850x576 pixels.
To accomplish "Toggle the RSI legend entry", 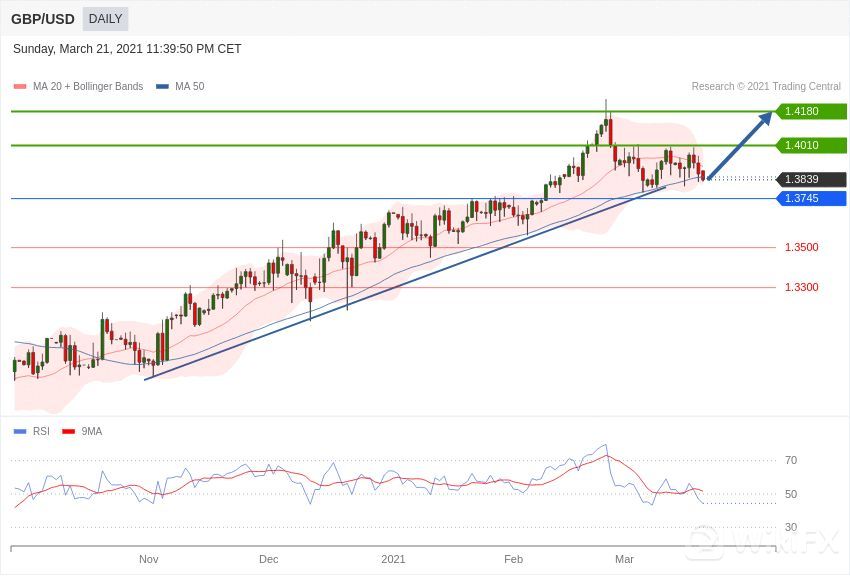I will 33,431.
